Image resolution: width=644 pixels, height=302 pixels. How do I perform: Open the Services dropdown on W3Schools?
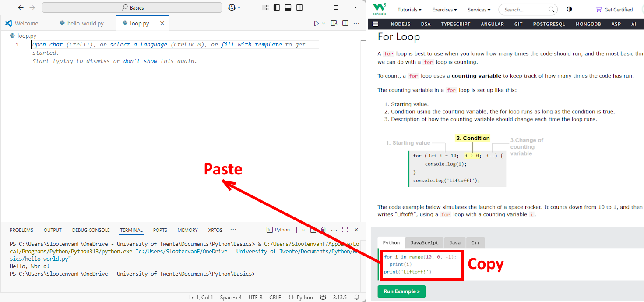(479, 10)
